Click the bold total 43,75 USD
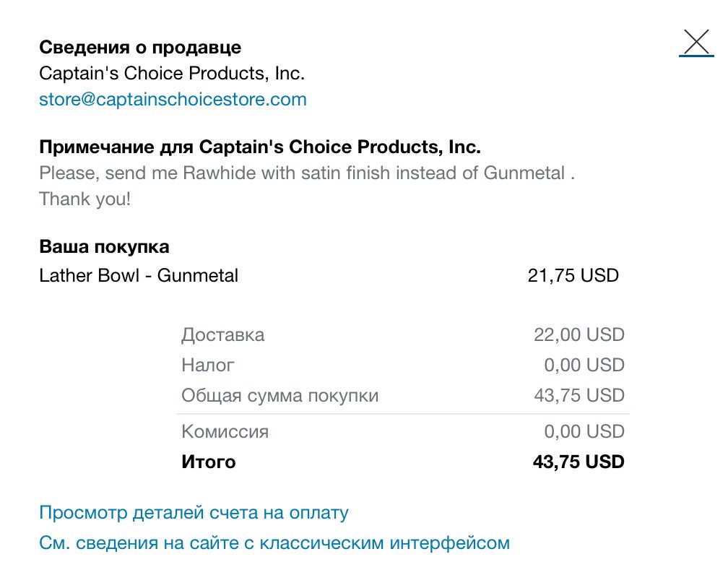This screenshot has width=728, height=562. (578, 462)
